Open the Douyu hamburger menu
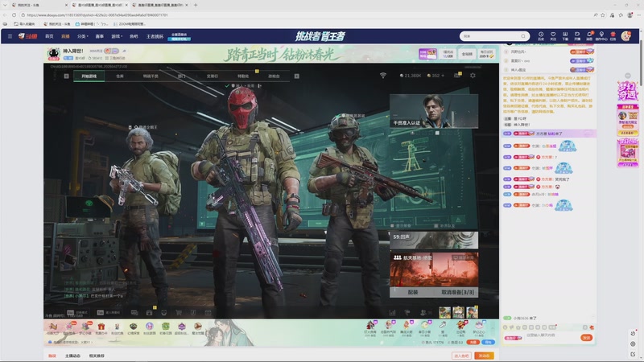644x362 pixels. tap(10, 36)
